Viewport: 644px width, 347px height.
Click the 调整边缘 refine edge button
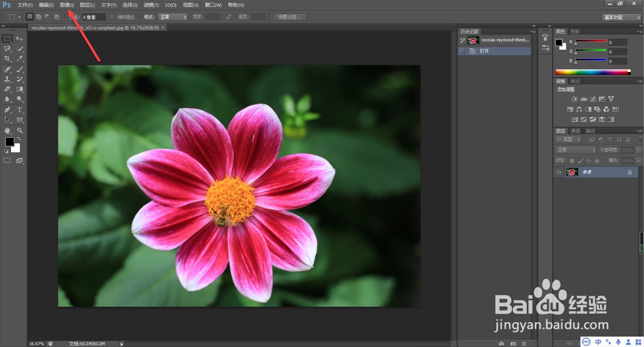290,17
